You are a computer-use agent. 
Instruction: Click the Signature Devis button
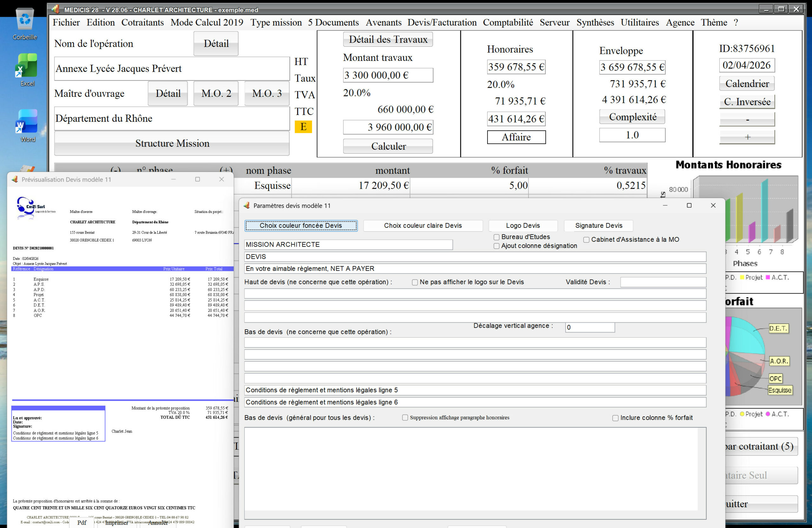[599, 226]
